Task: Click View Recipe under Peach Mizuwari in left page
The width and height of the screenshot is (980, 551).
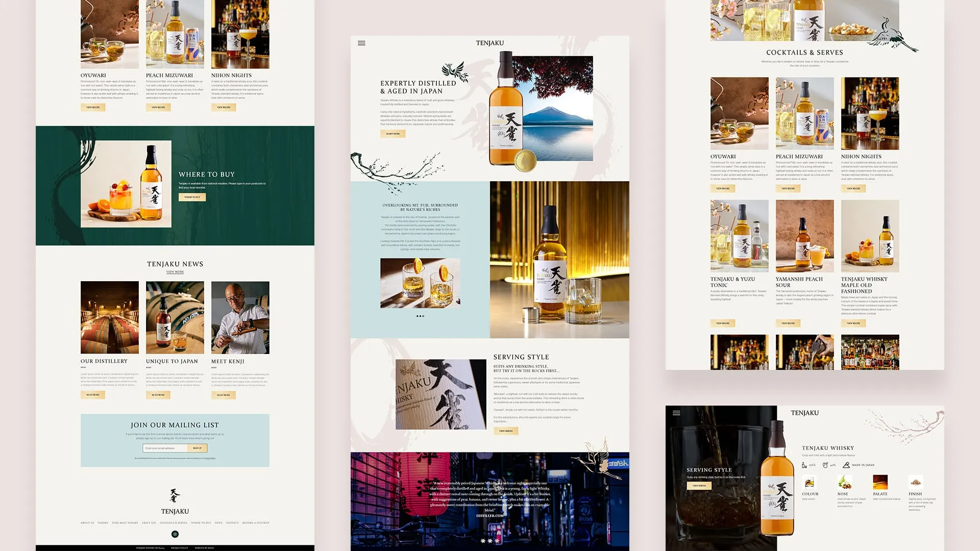Action: pos(158,108)
